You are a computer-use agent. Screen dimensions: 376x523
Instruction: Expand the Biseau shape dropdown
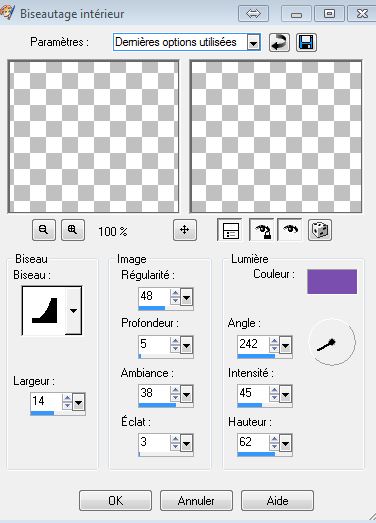pyautogui.click(x=73, y=311)
